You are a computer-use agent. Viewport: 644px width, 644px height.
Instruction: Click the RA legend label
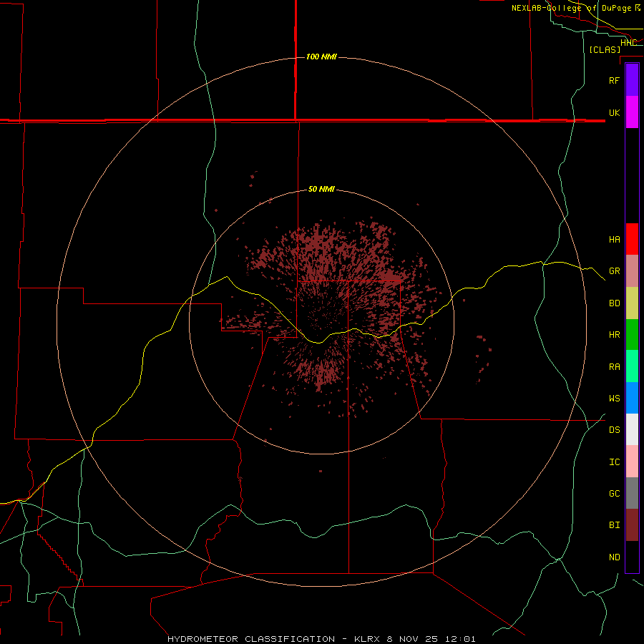pos(614,367)
